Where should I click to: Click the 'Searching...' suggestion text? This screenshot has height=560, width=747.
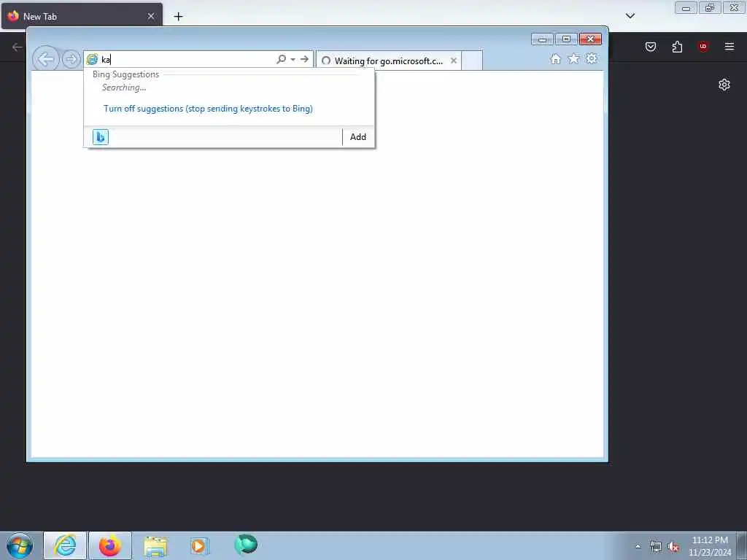(x=124, y=87)
